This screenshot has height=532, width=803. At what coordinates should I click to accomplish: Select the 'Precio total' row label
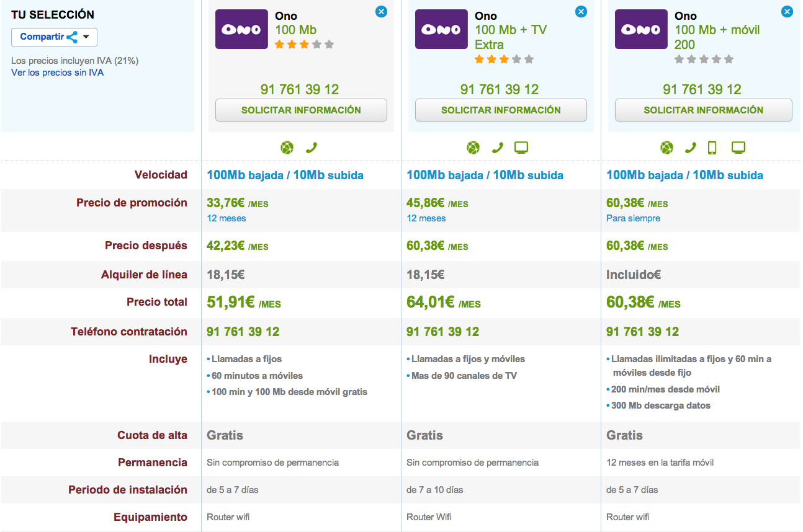click(x=157, y=302)
